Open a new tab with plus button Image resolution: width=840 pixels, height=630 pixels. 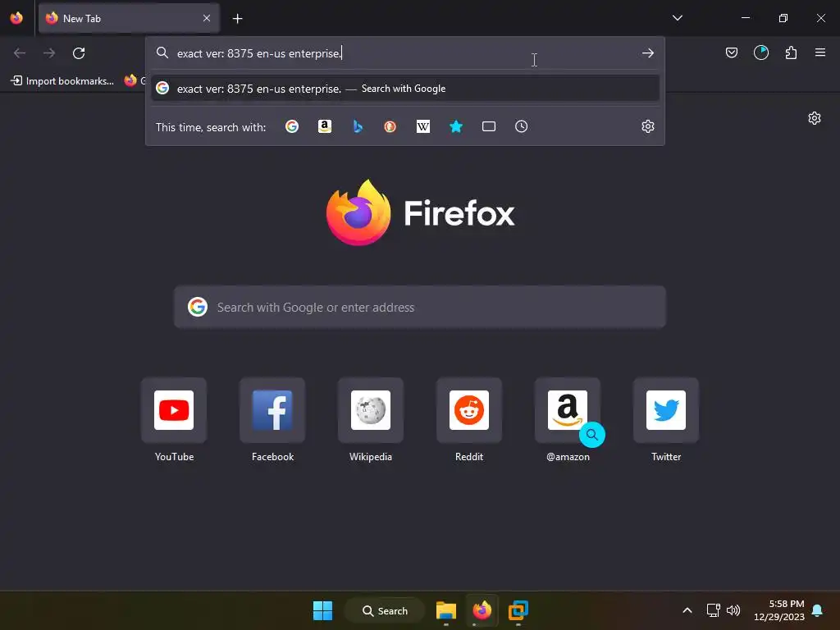tap(237, 19)
